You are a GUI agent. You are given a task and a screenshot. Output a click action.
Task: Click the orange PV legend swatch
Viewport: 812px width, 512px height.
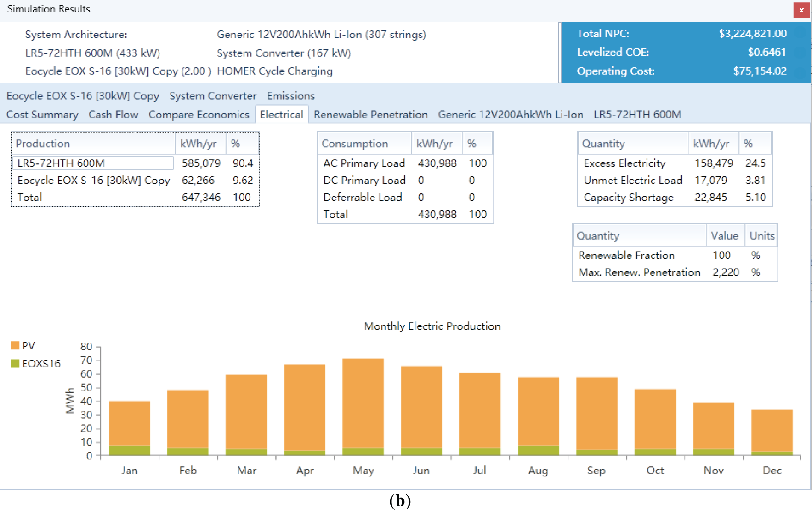(15, 346)
